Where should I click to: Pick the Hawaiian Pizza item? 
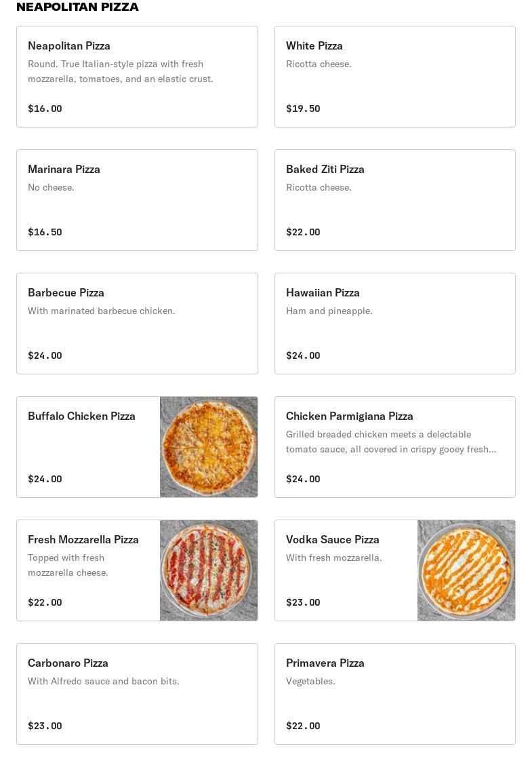[x=323, y=293]
